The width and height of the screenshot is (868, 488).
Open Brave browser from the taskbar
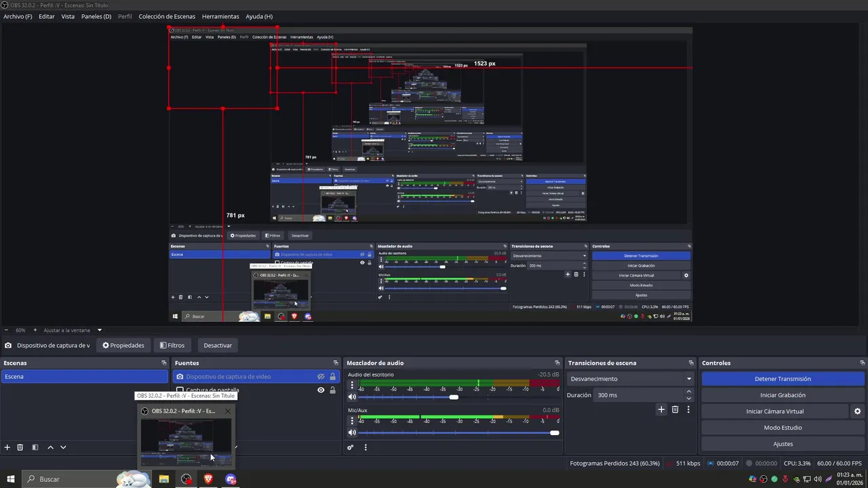[x=209, y=479]
